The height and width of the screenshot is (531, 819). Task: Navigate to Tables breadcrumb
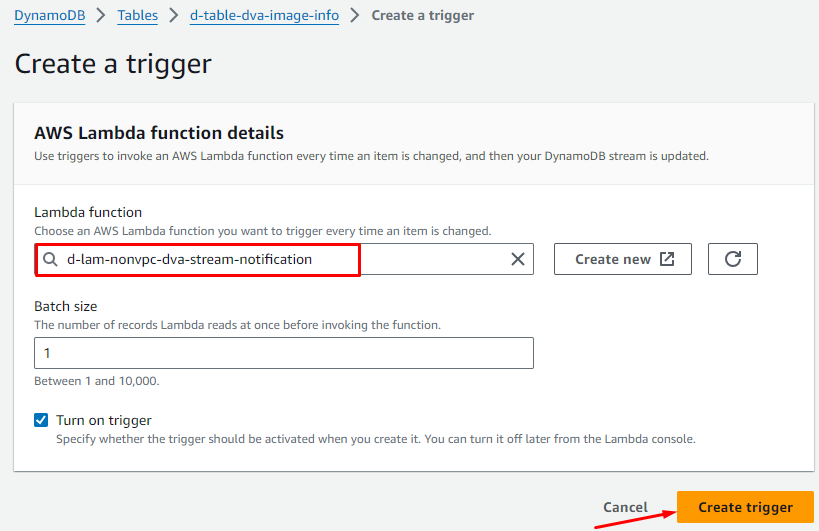[137, 16]
